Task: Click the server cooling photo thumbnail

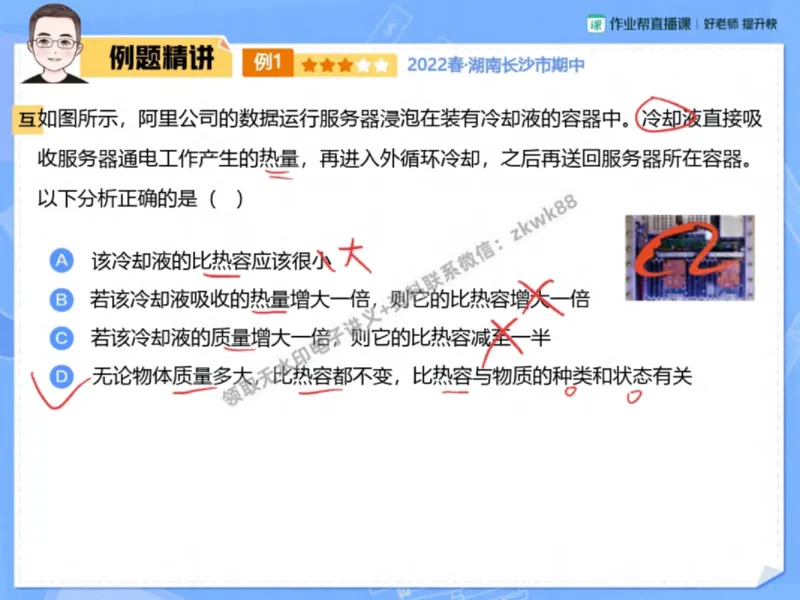Action: pos(690,258)
